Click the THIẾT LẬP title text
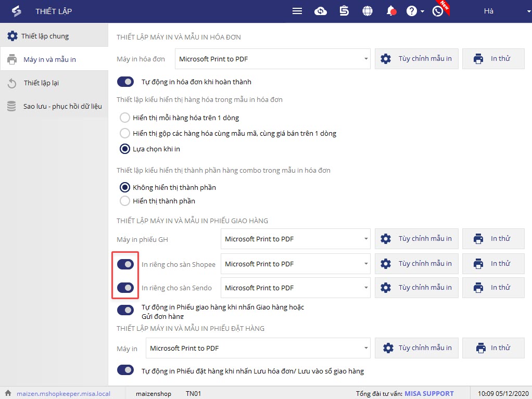Screen dimensions: 532x399 click(54, 11)
